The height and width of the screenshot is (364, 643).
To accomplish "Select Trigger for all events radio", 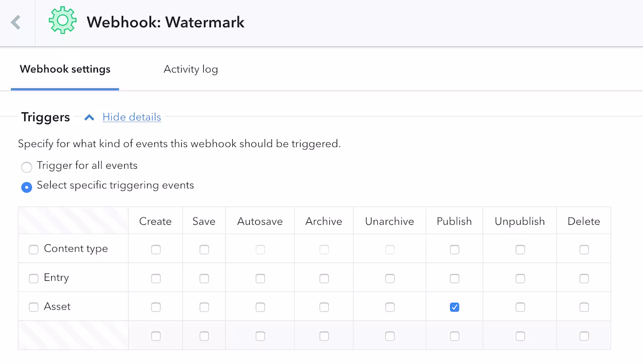I will tap(27, 167).
